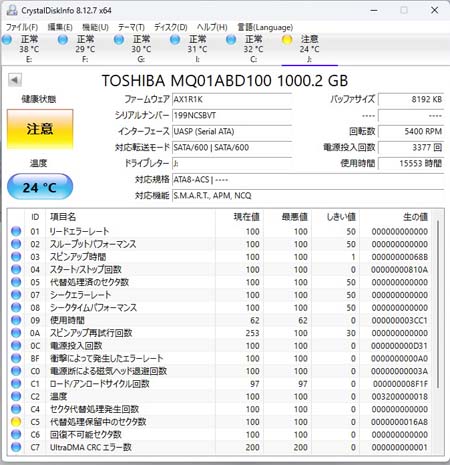Click raw value 0000000016A8
The width and height of the screenshot is (450, 465).
[x=400, y=422]
